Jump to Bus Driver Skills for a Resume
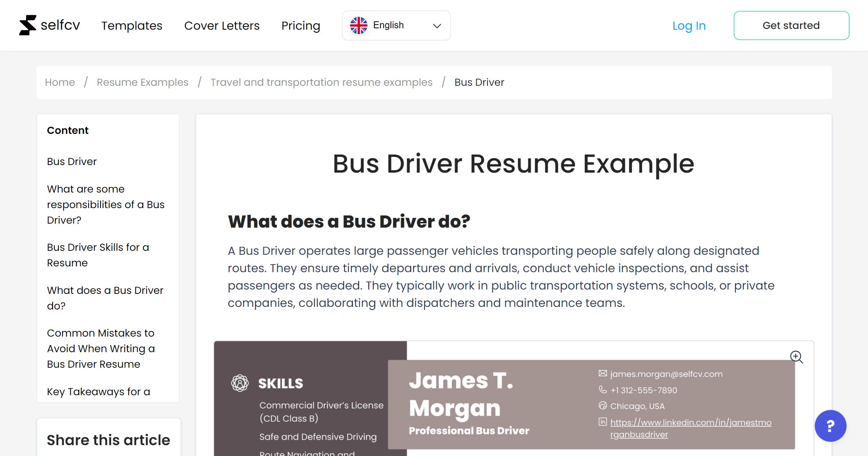 (x=98, y=255)
